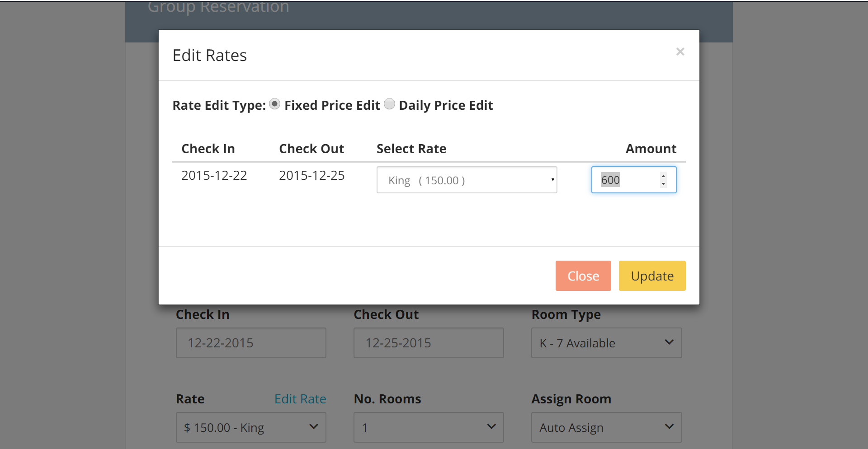Screen dimensions: 868x449
Task: Click the Update button
Action: [x=652, y=276]
